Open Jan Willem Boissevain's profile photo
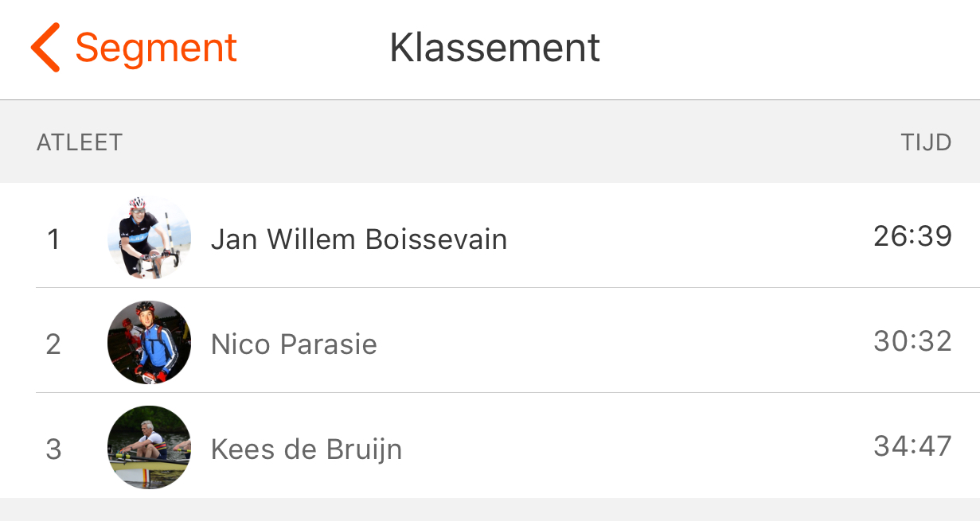Image resolution: width=980 pixels, height=521 pixels. pyautogui.click(x=149, y=238)
